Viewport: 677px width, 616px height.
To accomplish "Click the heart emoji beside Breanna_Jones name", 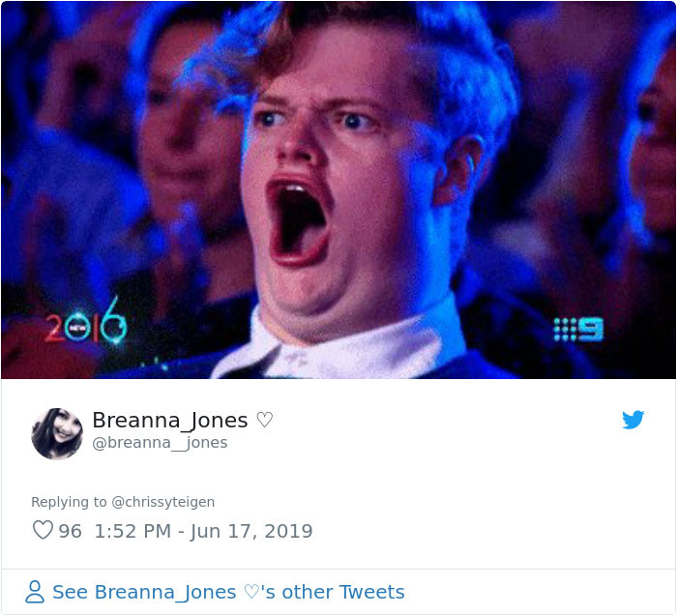I will click(264, 420).
